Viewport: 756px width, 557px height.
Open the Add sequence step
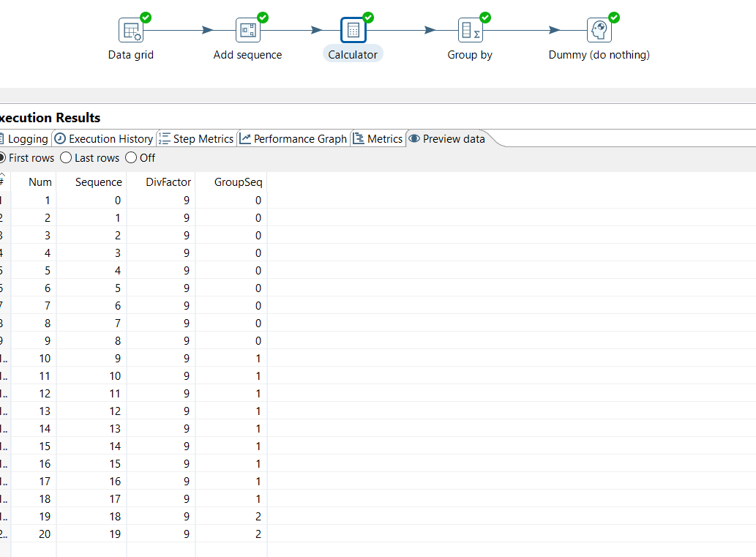pos(247,30)
